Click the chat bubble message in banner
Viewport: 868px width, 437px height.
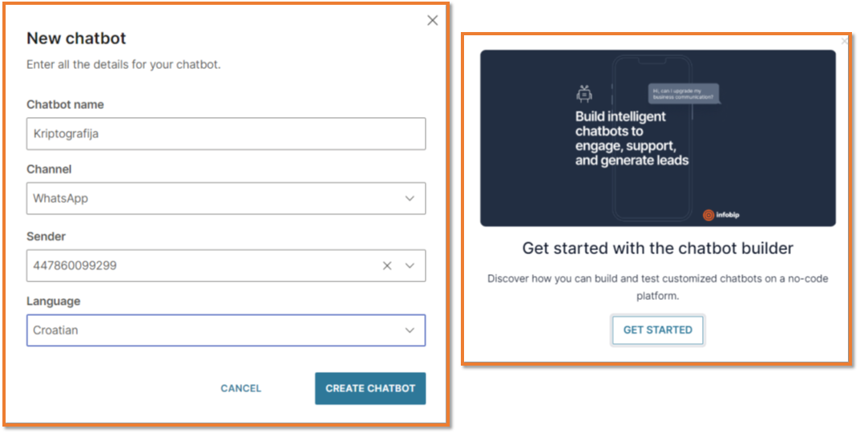(x=684, y=94)
